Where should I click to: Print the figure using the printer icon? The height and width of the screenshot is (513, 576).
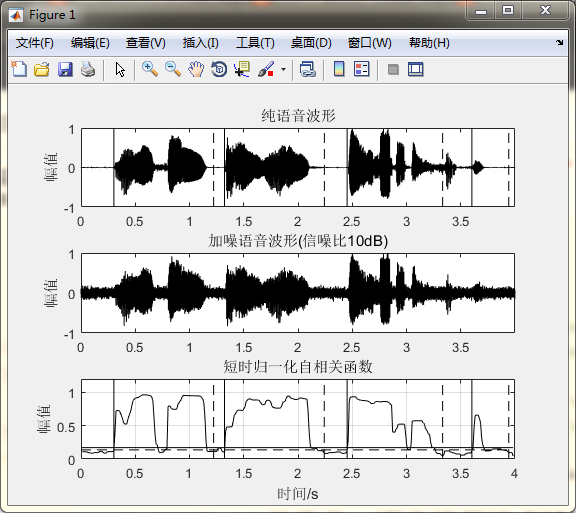pyautogui.click(x=88, y=69)
